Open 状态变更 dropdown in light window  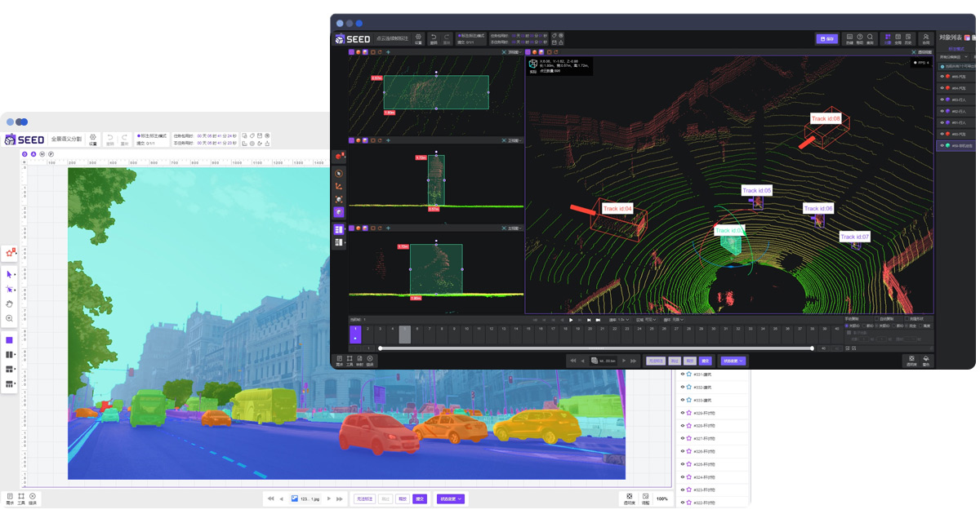pos(450,499)
